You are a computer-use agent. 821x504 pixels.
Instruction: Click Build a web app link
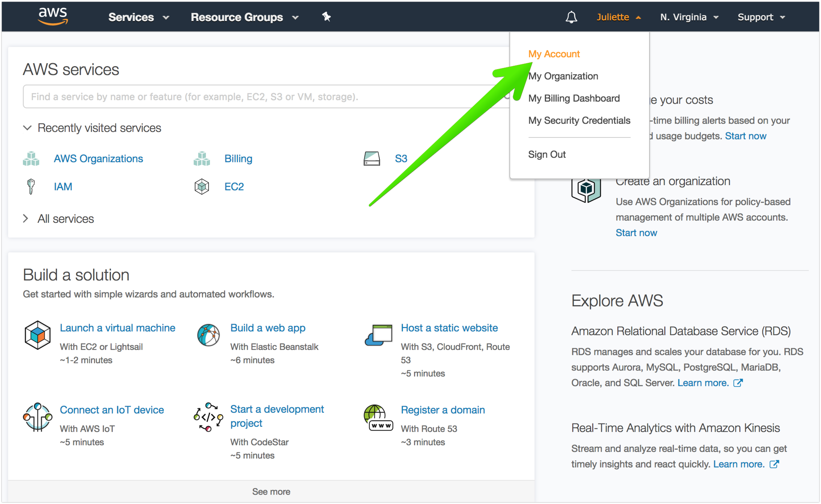pyautogui.click(x=268, y=328)
